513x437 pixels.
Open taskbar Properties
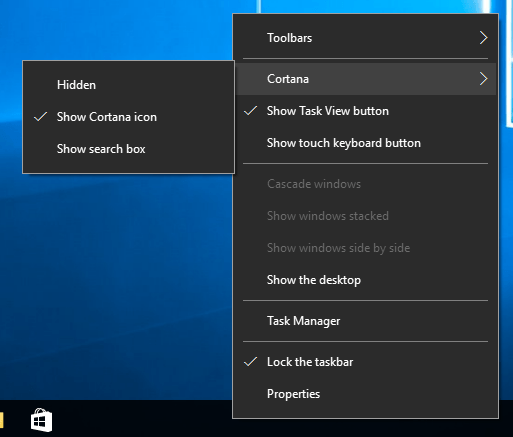(365, 394)
